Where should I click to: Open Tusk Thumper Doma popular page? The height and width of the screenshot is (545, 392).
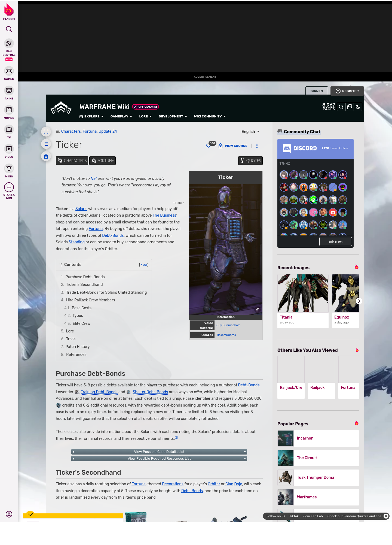pos(318,477)
